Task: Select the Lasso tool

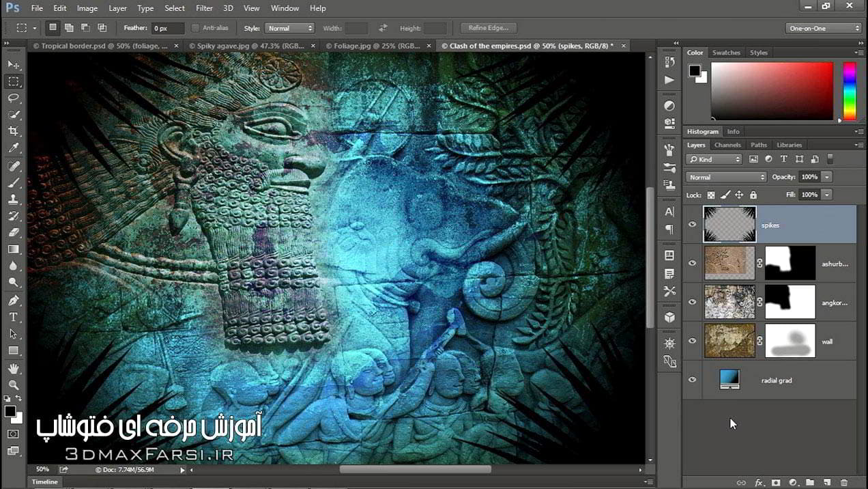Action: 14,98
